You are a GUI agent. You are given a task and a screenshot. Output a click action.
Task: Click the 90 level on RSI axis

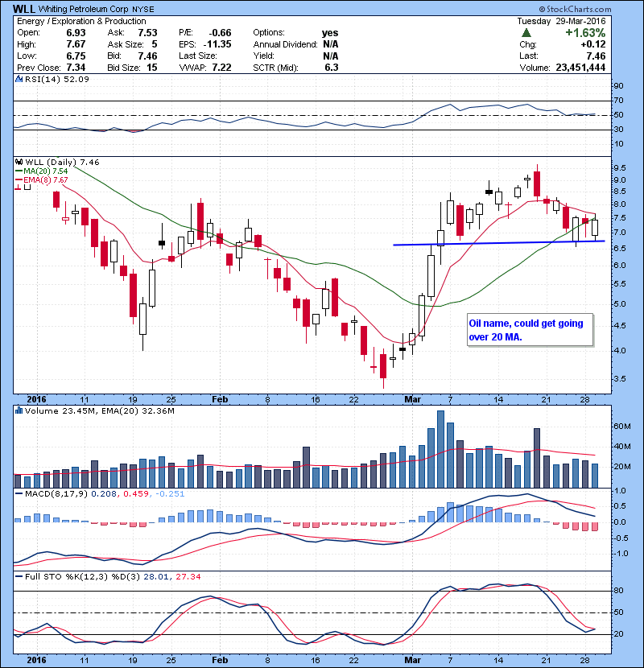pos(618,85)
